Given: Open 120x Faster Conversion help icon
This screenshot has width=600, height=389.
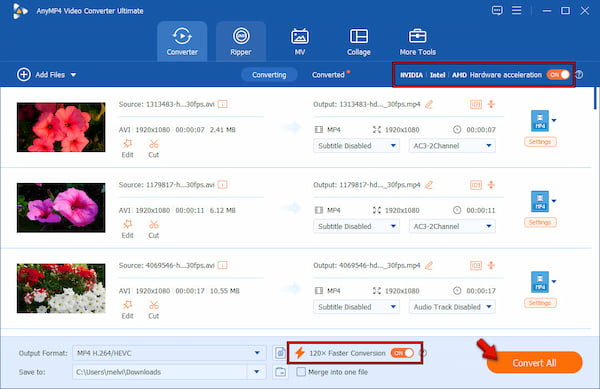Looking at the screenshot, I should click(x=424, y=353).
